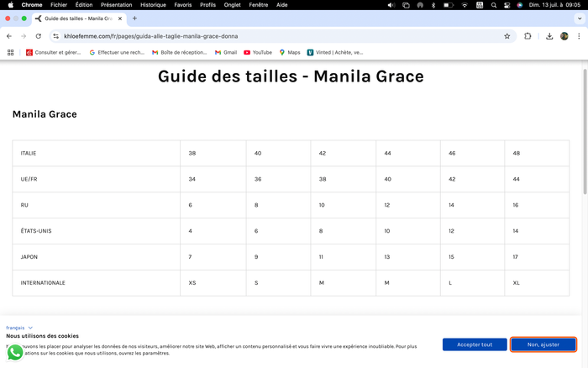Click the 'RU' row label

pyautogui.click(x=24, y=205)
